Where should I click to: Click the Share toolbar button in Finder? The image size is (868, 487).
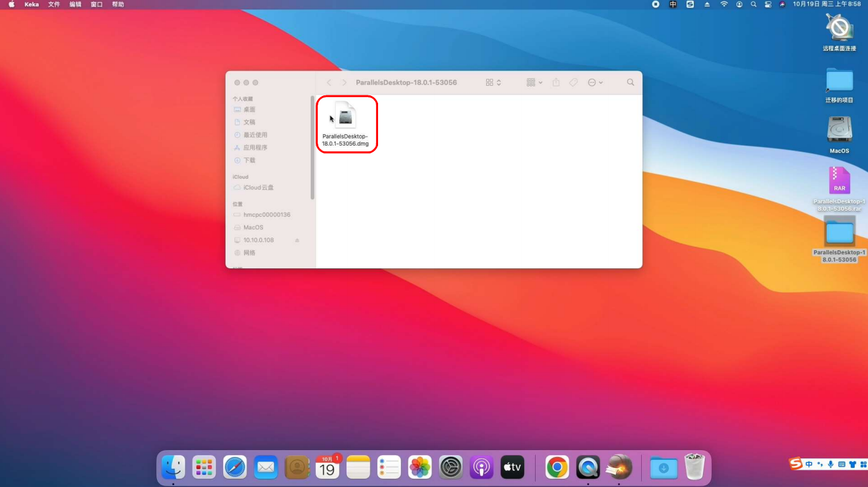tap(556, 83)
